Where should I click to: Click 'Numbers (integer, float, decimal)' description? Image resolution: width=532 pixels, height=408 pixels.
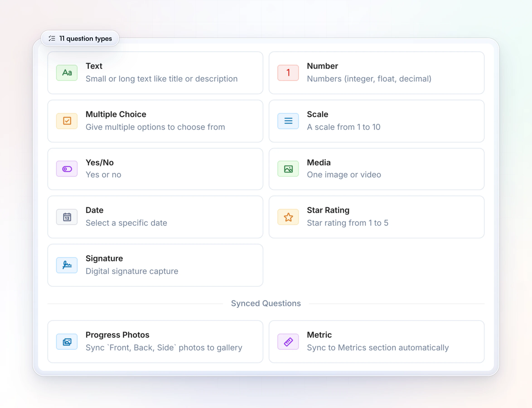[x=369, y=79]
